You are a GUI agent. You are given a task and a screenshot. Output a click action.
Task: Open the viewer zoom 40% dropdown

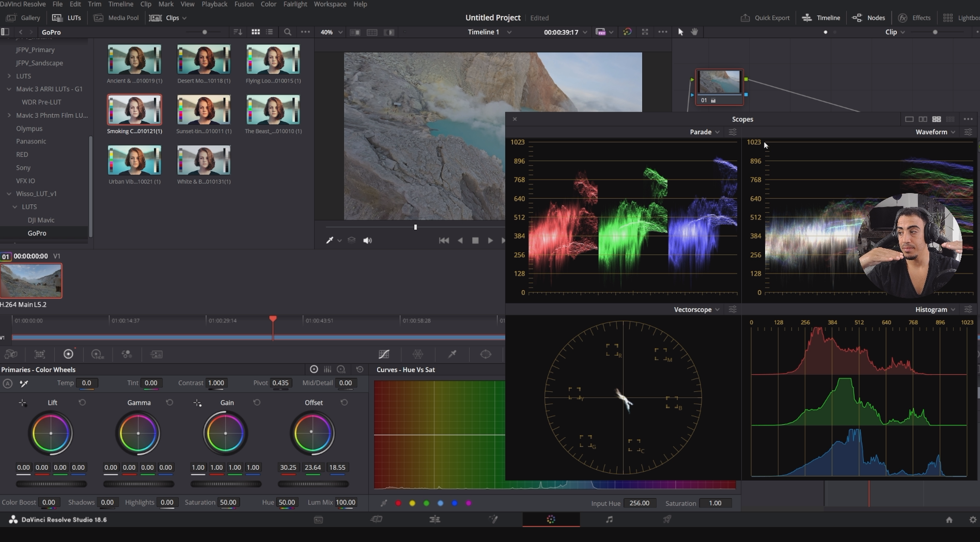click(x=331, y=32)
